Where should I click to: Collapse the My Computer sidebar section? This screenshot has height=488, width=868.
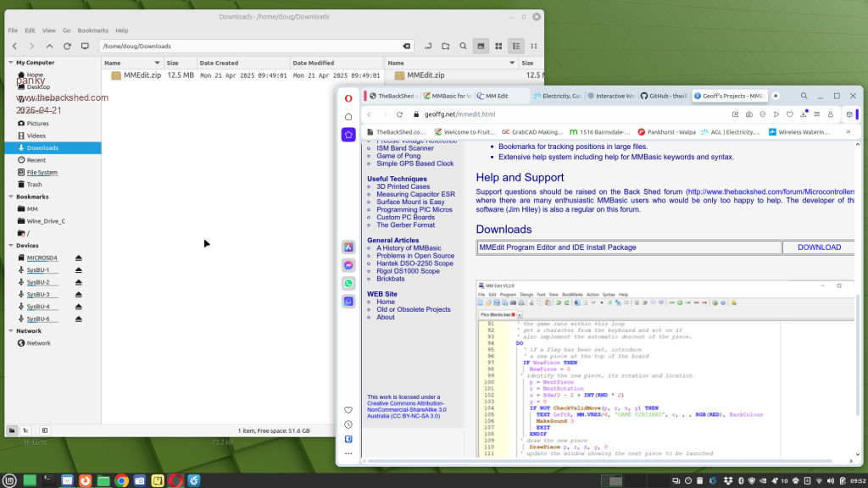click(10, 63)
